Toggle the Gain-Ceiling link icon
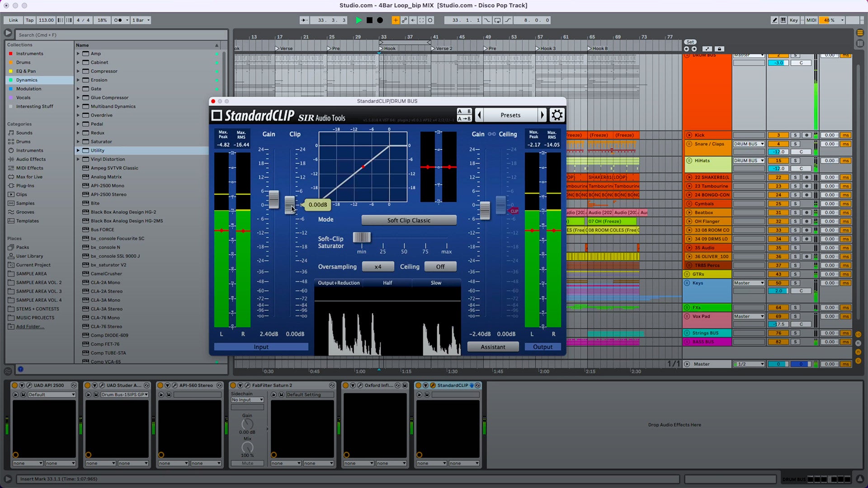 492,134
